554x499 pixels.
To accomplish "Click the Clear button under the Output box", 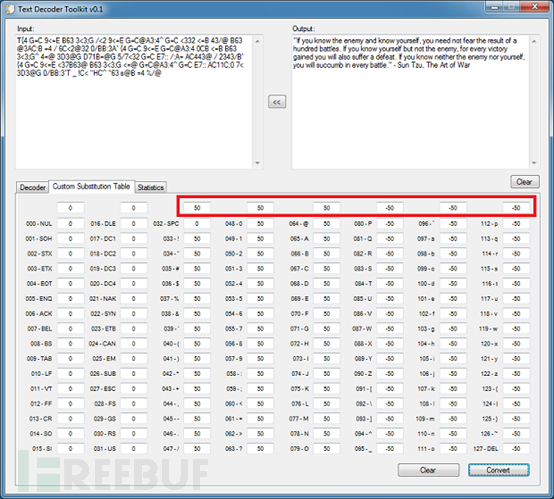I will [x=525, y=182].
